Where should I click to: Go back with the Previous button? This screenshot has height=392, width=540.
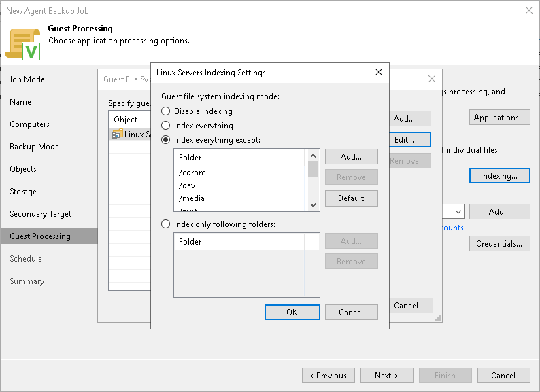(328, 376)
